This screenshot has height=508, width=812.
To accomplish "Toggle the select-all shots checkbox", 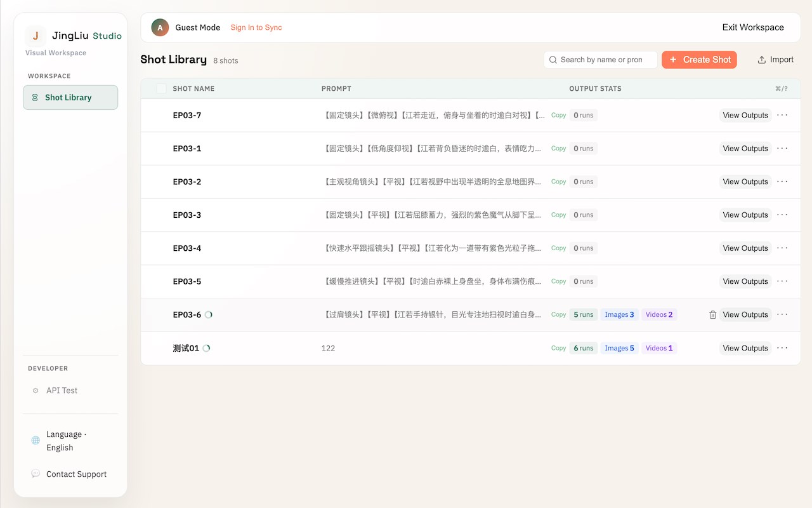I will (x=161, y=88).
